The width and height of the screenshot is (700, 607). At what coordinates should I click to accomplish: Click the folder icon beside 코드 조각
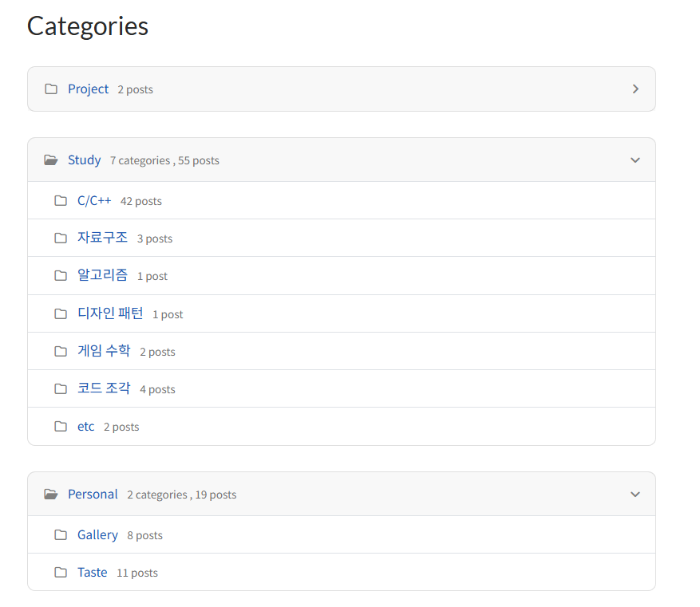pos(61,389)
